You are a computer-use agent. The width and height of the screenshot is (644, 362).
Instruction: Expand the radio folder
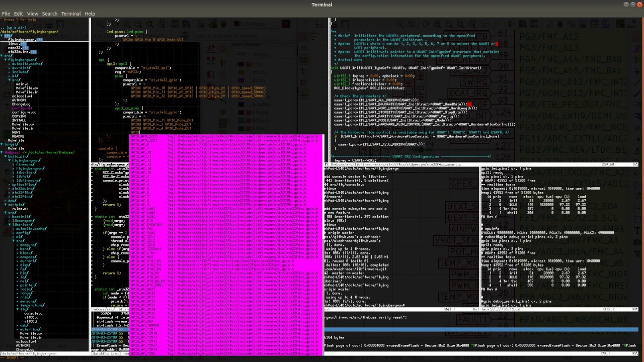click(x=25, y=289)
